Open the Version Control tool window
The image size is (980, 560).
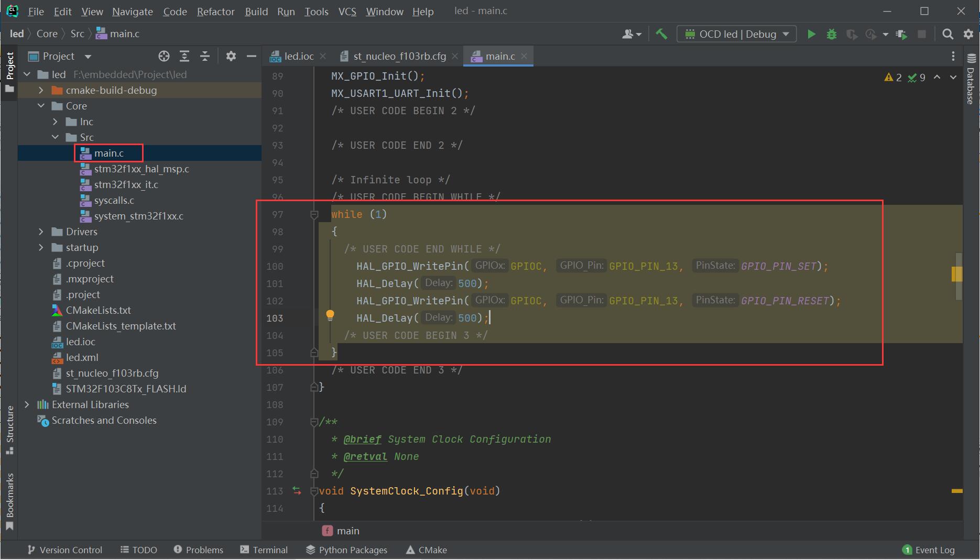(x=64, y=550)
